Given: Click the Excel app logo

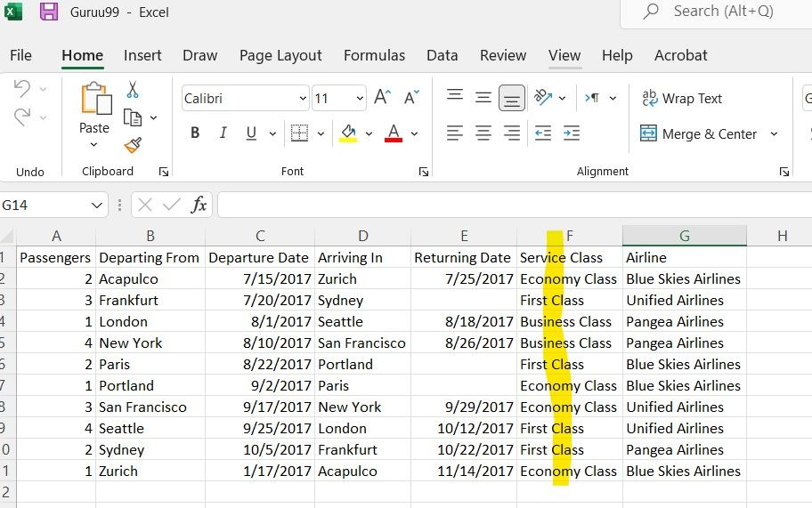Looking at the screenshot, I should click(13, 12).
